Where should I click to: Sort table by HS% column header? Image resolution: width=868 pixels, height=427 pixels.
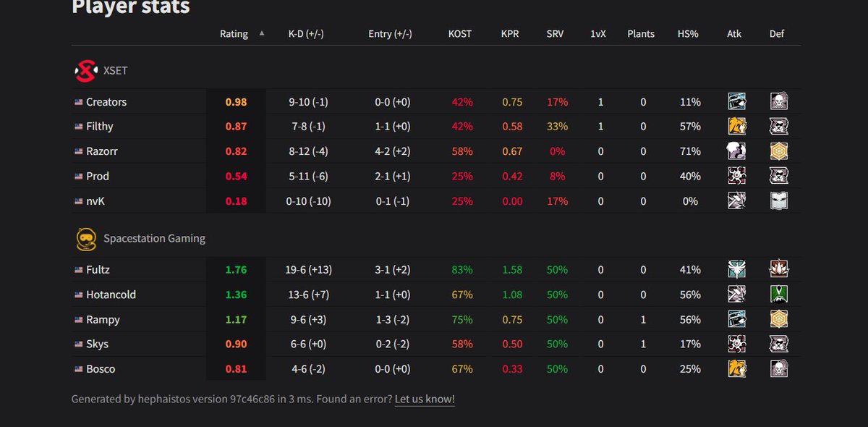tap(688, 33)
